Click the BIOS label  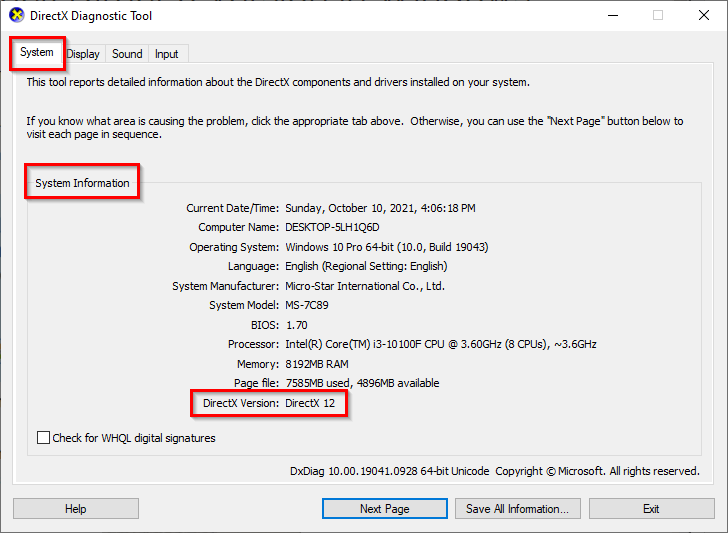point(265,325)
